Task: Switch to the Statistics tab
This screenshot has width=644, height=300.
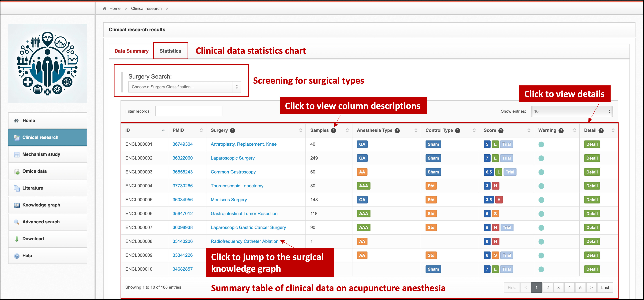Action: [x=170, y=51]
